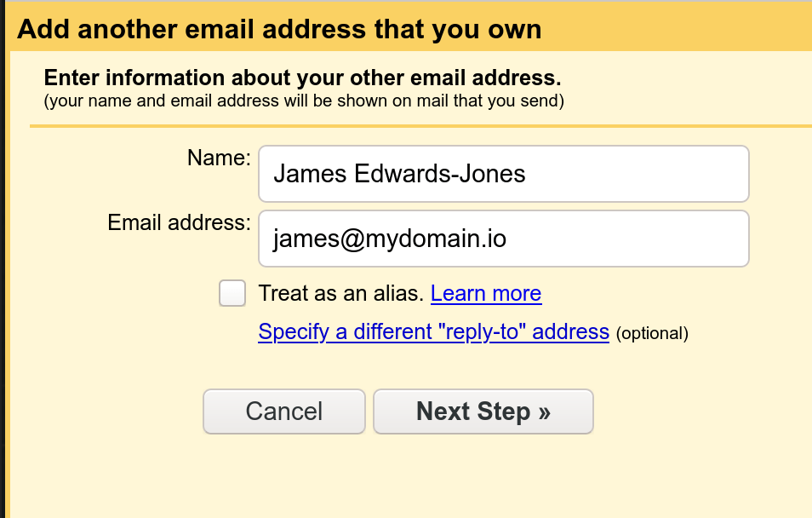812x518 pixels.
Task: Click the "(optional)" text beside reply-to link
Action: pos(652,333)
